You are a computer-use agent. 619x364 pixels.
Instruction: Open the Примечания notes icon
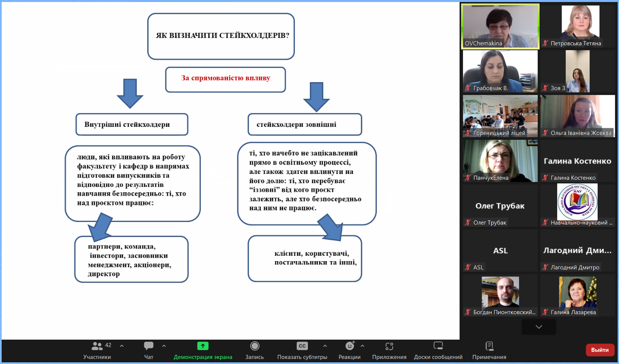489,346
